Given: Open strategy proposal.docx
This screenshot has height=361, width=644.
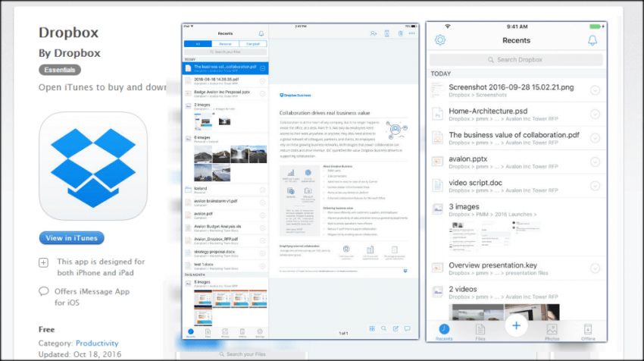Looking at the screenshot, I should point(225,253).
